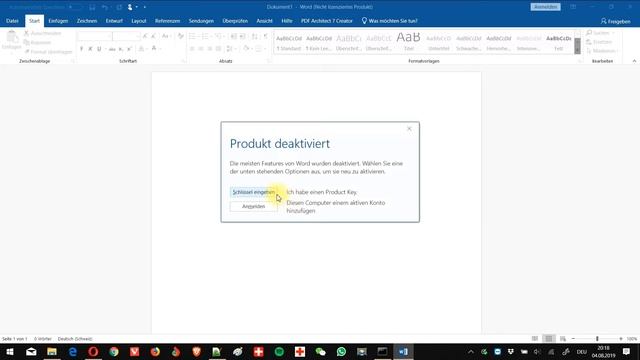Click the text highlight color icon
640x360 pixels.
click(x=141, y=49)
